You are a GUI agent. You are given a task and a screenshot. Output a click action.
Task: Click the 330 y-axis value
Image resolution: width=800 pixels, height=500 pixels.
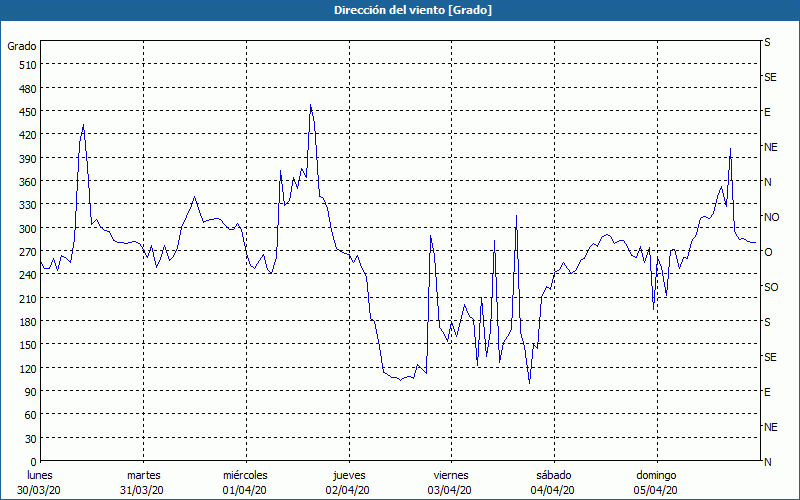click(x=28, y=205)
